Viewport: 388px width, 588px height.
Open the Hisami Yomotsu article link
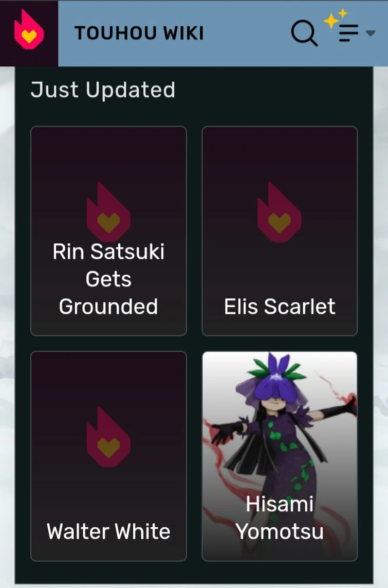(x=280, y=518)
